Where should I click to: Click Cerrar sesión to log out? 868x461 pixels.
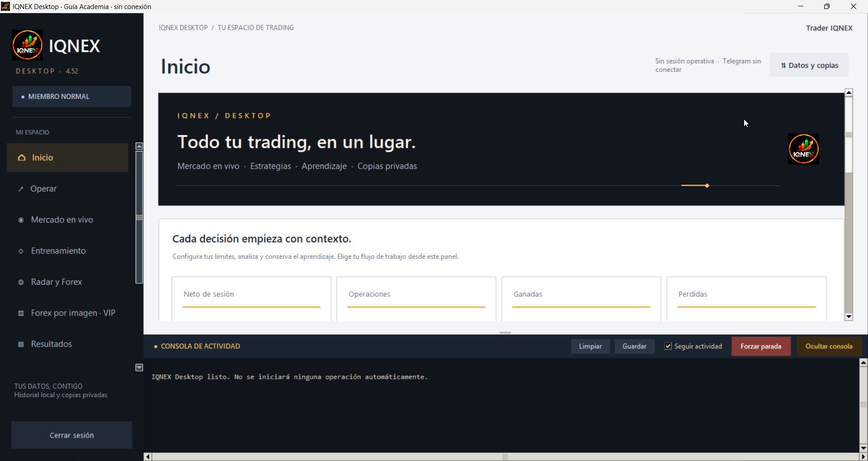pos(72,435)
